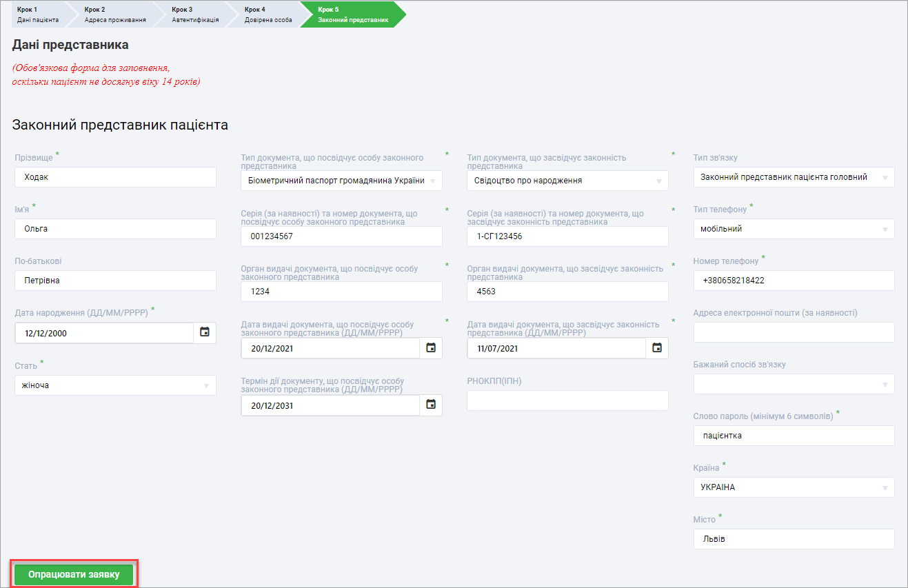This screenshot has height=588, width=908.
Task: Expand 'Бажаний спосіб зв'язку' dropdown
Action: (794, 384)
